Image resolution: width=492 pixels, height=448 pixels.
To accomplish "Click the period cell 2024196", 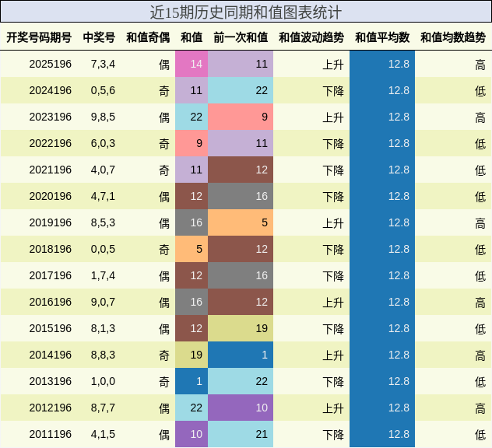I will coord(51,90).
